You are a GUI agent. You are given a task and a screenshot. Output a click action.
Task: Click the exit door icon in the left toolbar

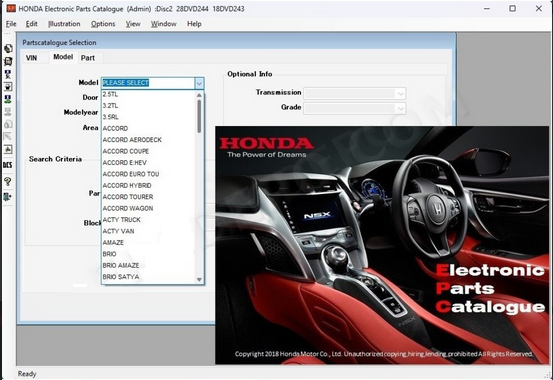(x=7, y=197)
